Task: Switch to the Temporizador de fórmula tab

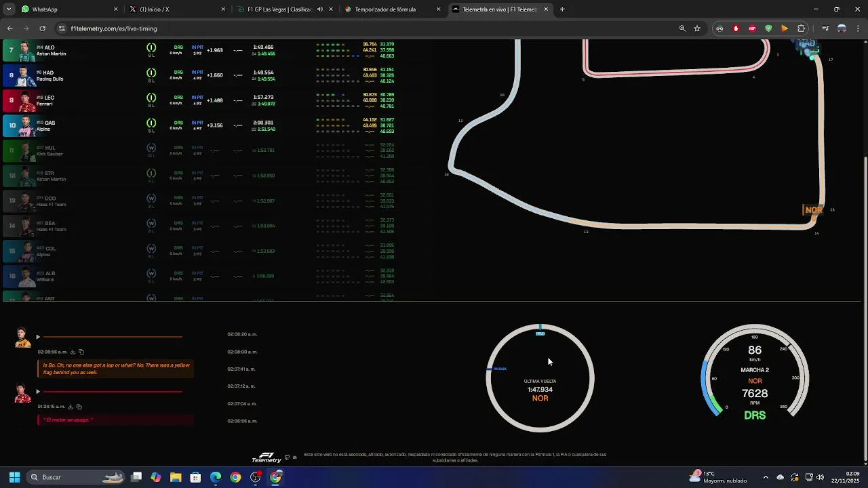Action: tap(391, 9)
